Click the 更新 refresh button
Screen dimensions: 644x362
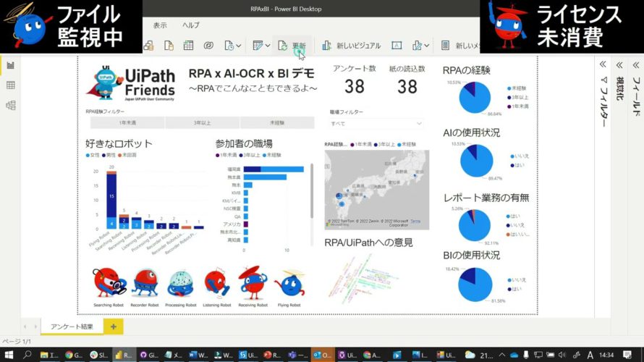tap(292, 46)
